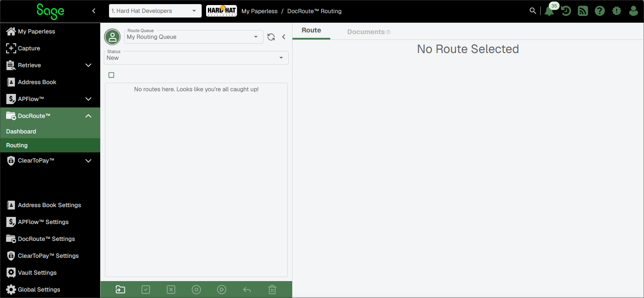Open notifications bell showing 35
The width and height of the screenshot is (644, 298).
(x=550, y=11)
